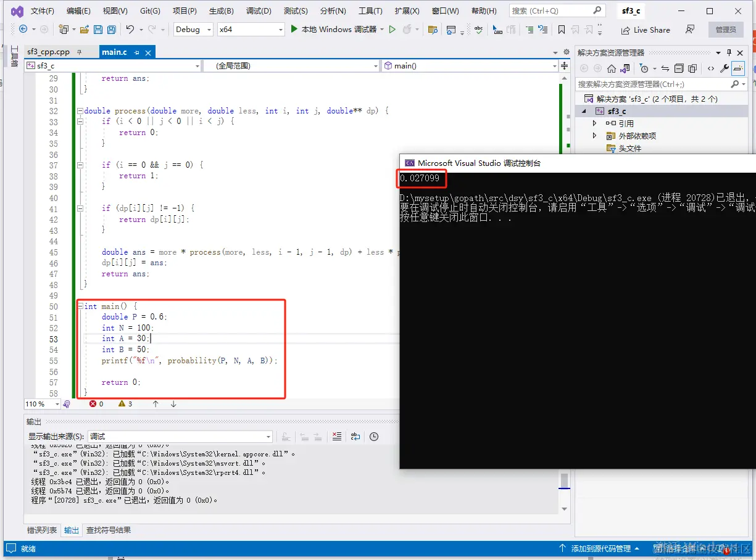
Task: Click the home icon in Solution Explorer
Action: tap(612, 68)
